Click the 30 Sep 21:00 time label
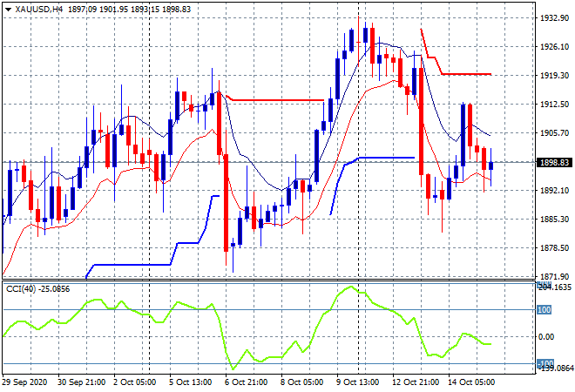 pyautogui.click(x=81, y=382)
